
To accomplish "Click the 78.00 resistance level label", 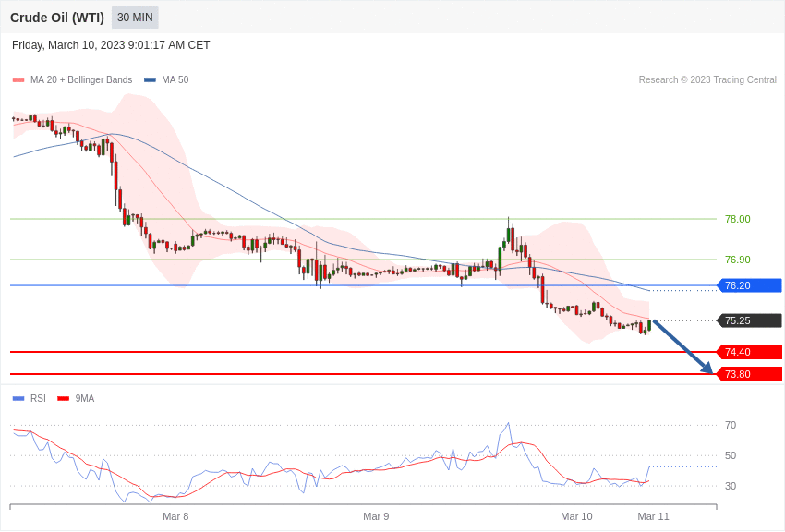I will (x=738, y=219).
